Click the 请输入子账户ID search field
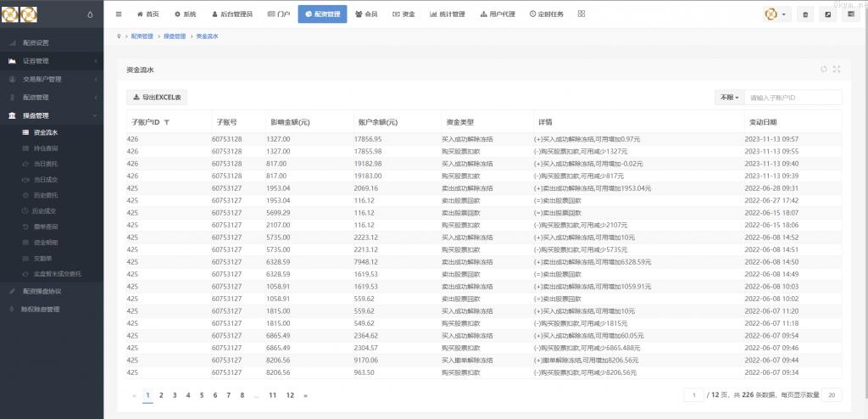 pyautogui.click(x=793, y=98)
